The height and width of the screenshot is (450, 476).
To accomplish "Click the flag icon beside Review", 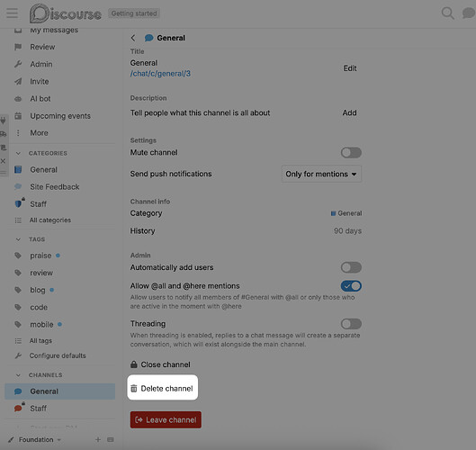I will tap(18, 47).
